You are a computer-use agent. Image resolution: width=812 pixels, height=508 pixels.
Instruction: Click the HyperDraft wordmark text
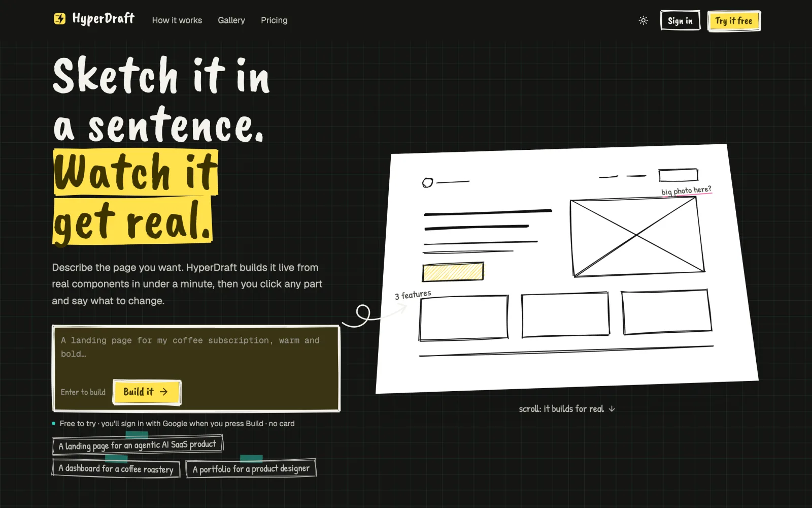pos(104,19)
